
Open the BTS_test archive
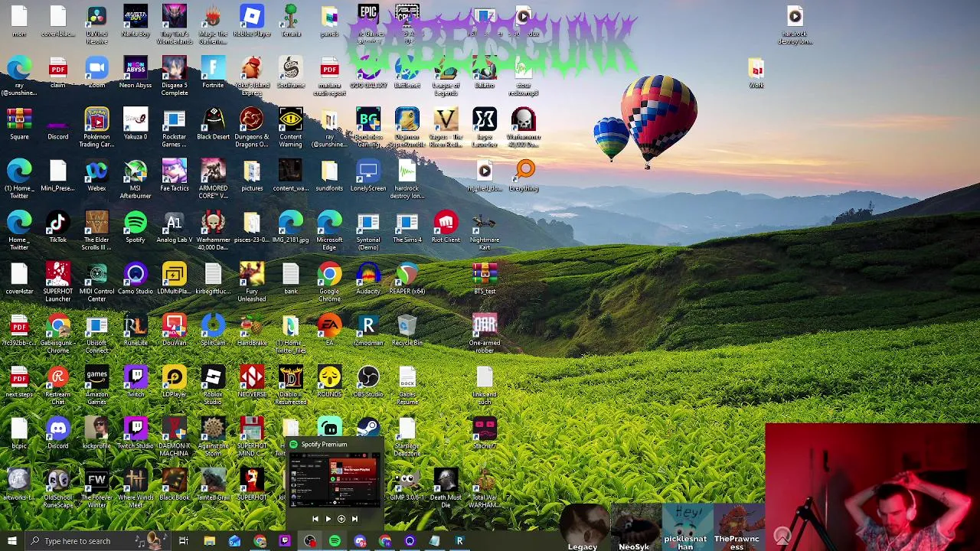(485, 279)
